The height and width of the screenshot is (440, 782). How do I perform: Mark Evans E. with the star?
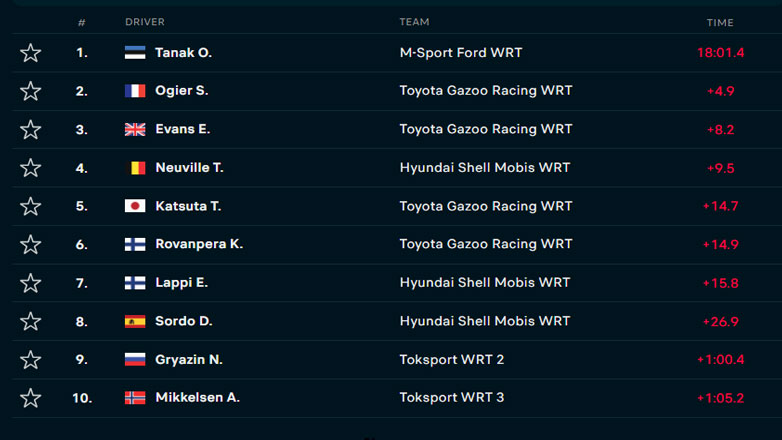coord(31,130)
